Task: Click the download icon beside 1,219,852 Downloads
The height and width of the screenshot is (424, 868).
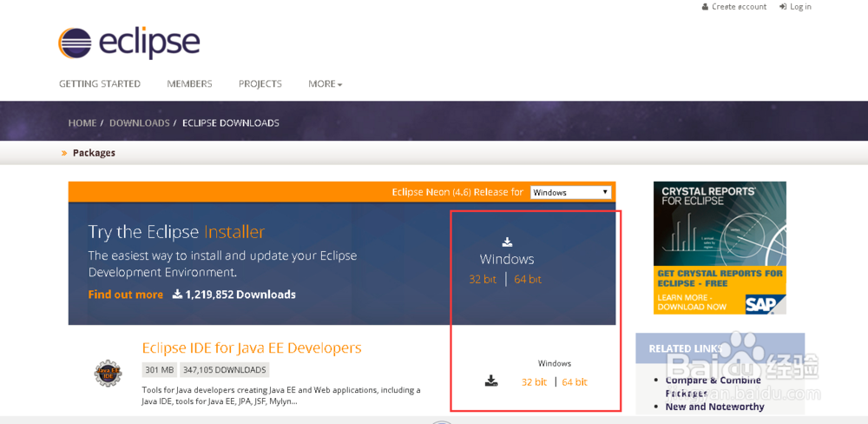Action: coord(177,294)
